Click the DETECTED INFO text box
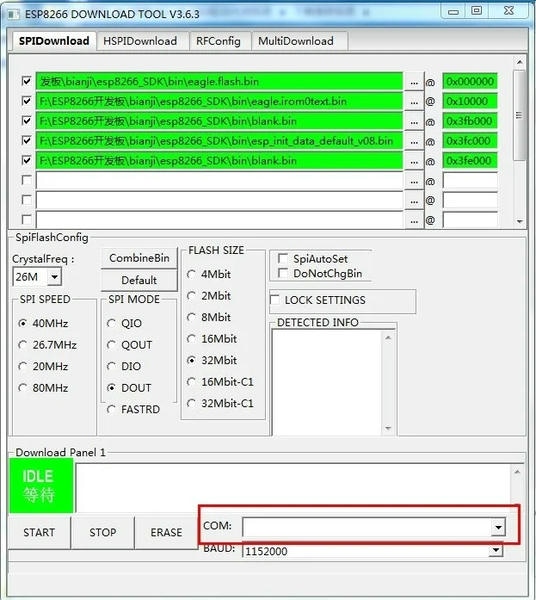This screenshot has height=600, width=536. pos(327,383)
